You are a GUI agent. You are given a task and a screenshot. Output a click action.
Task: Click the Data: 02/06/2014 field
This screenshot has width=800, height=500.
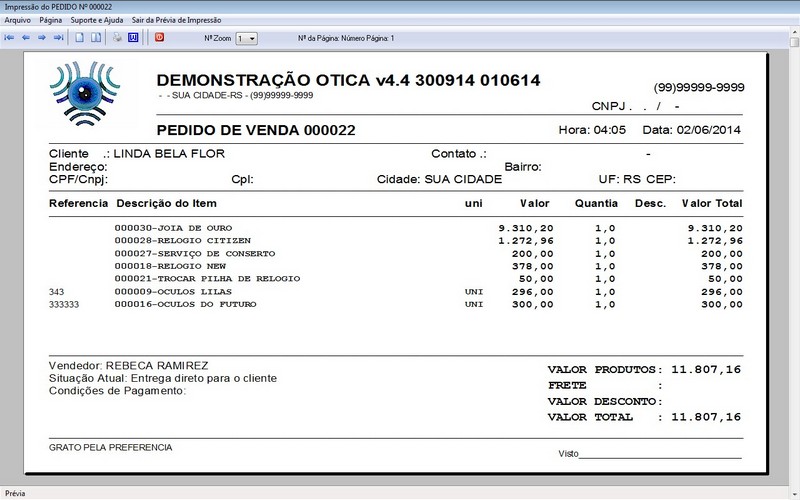691,130
